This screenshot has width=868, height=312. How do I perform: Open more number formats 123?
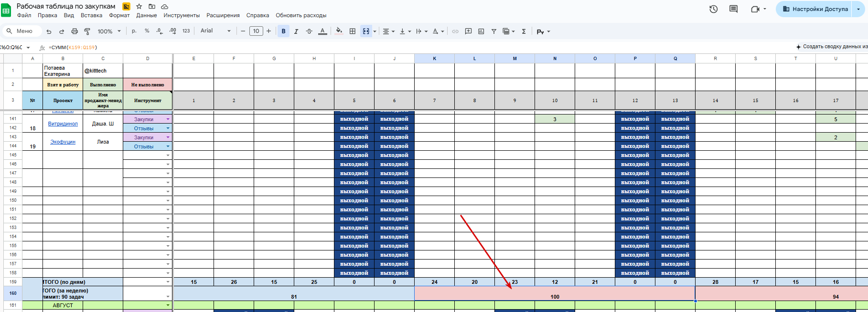[x=186, y=31]
